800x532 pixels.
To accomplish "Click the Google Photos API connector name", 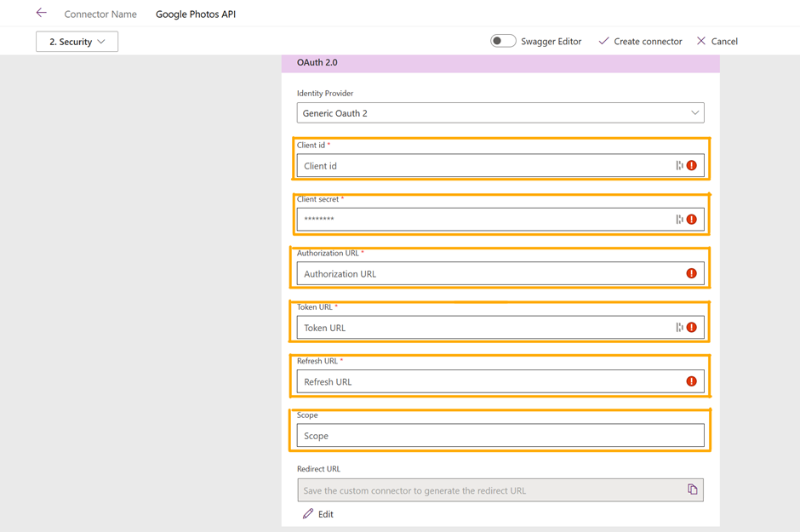I will (196, 14).
